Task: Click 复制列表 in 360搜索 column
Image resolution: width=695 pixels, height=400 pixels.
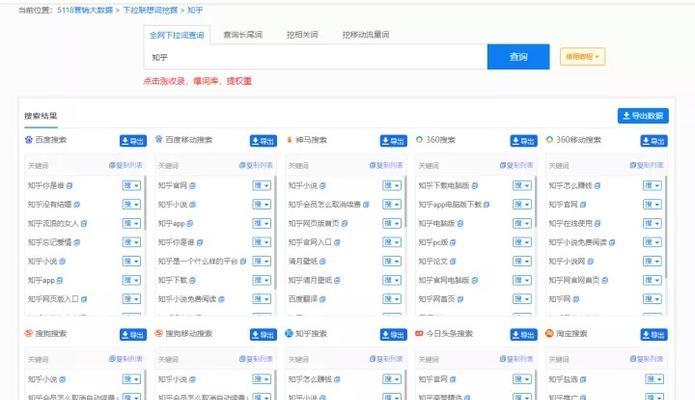Action: [517, 165]
